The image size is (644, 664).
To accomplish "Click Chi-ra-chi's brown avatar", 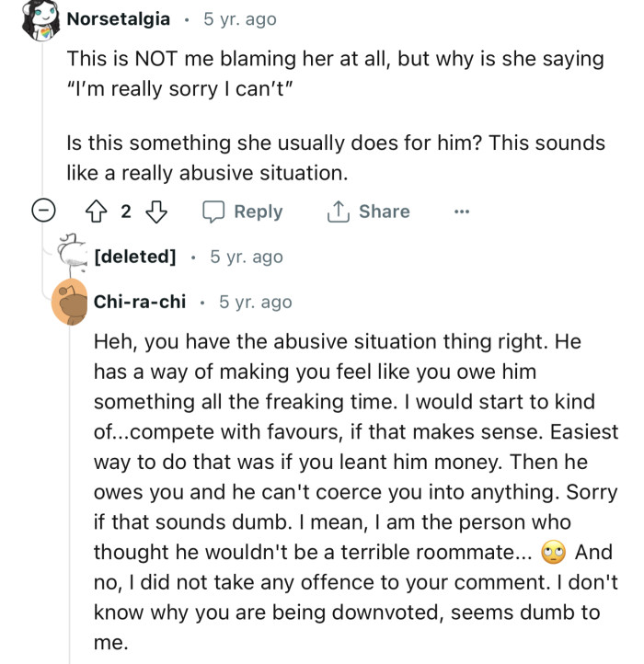I will pyautogui.click(x=70, y=303).
